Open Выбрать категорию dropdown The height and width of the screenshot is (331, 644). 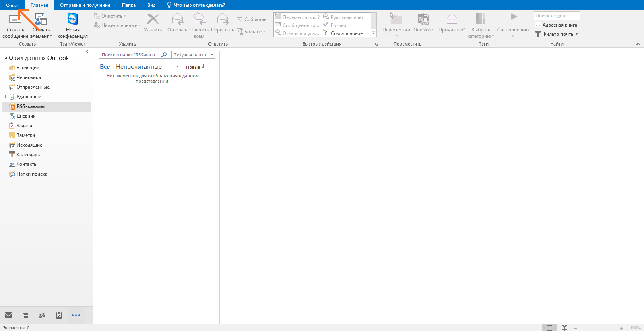481,26
